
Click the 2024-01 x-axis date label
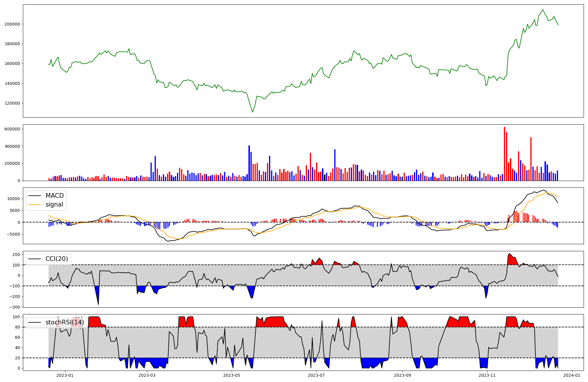[572, 375]
